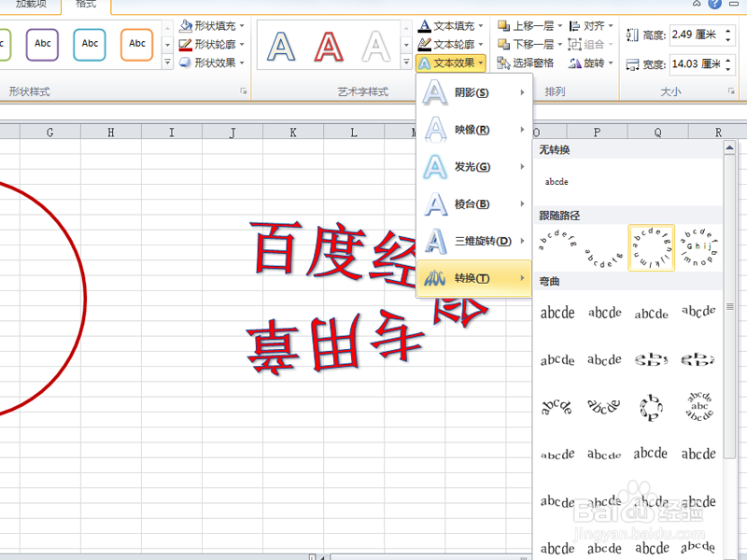Open the 大小 size dialog launcher
Viewport: 747px width, 560px height.
tap(731, 91)
